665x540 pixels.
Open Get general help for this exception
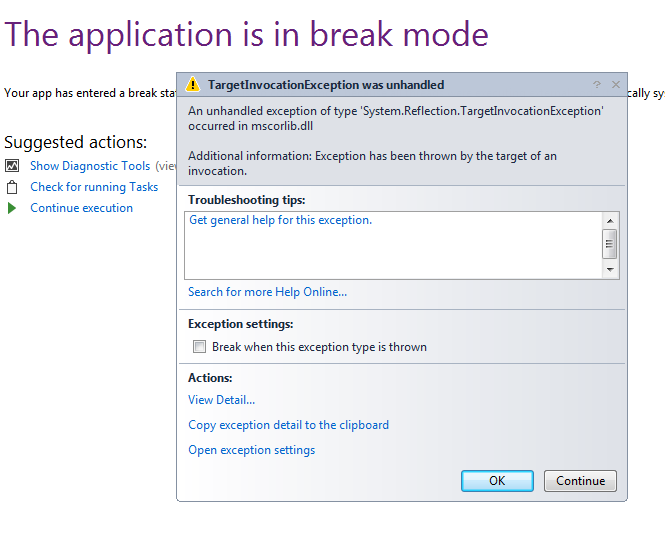(280, 220)
